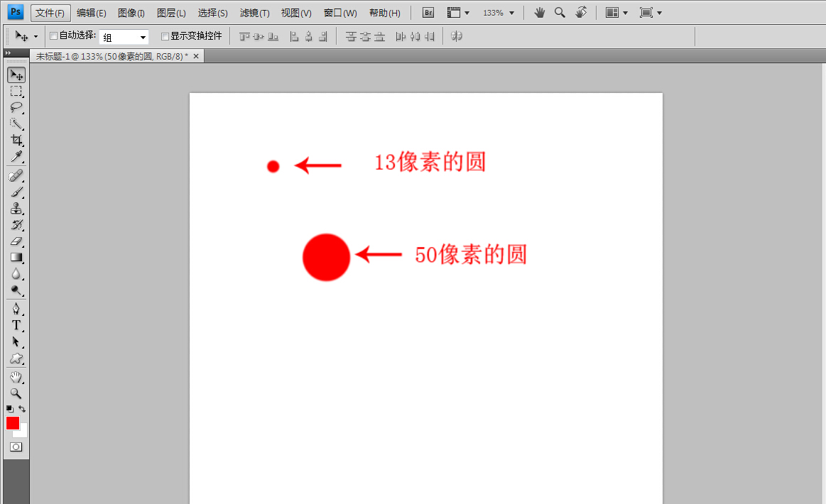
Task: Click the red foreground color swatch
Action: pyautogui.click(x=13, y=423)
